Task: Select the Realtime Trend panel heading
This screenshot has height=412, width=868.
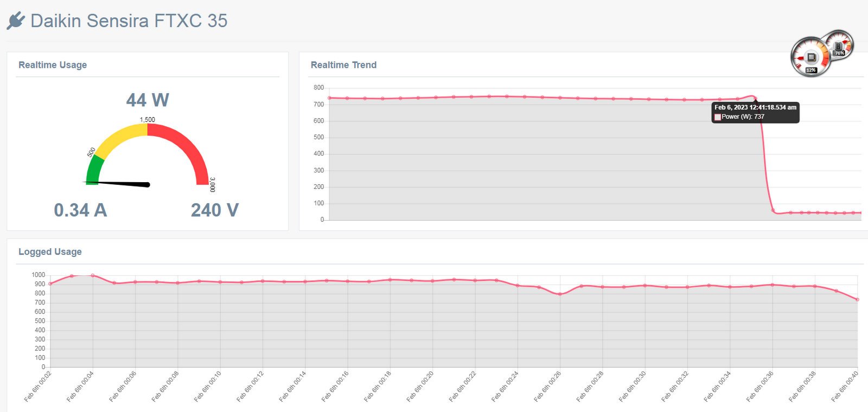Action: coord(343,65)
